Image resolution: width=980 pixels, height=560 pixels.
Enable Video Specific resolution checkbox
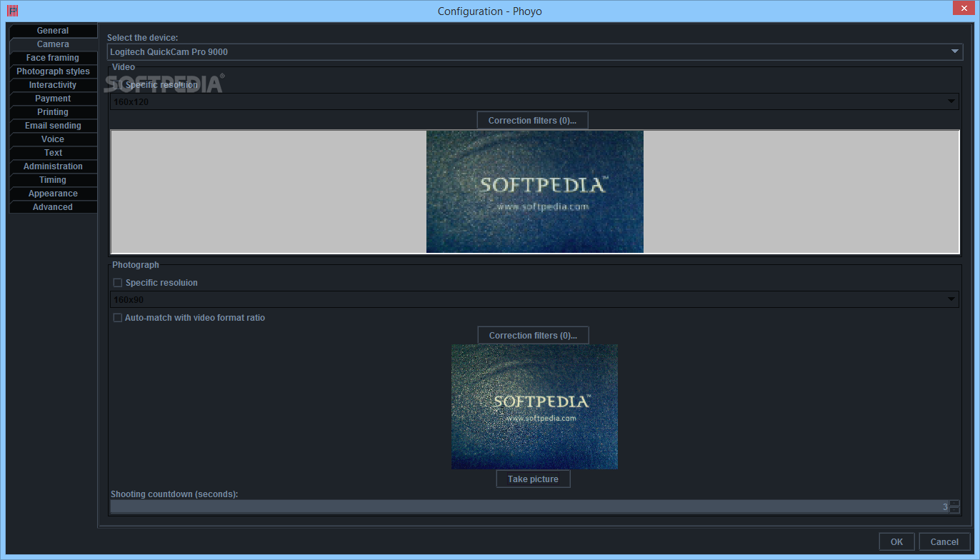coord(118,85)
